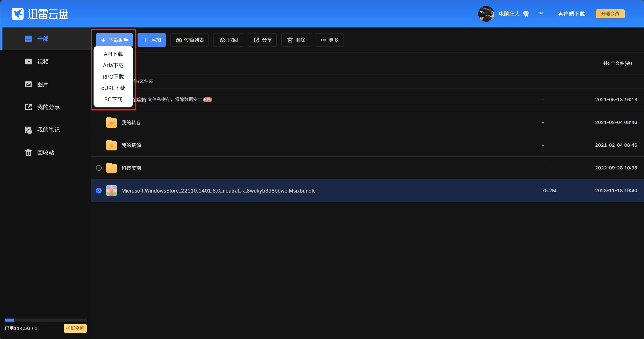Click the 取回 retrieve button
Image resolution: width=644 pixels, height=339 pixels.
(228, 40)
